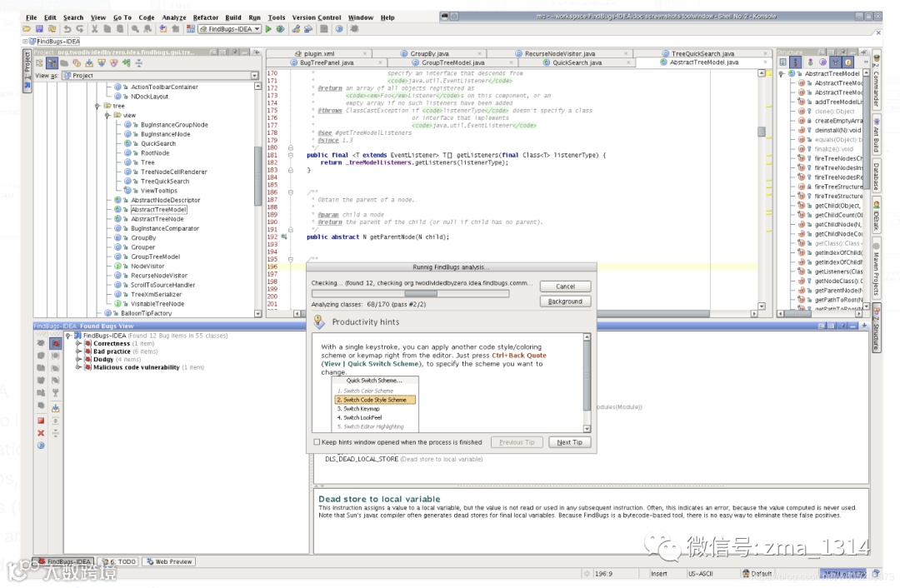Click Previous Tip button
The image size is (900, 588).
[x=517, y=442]
